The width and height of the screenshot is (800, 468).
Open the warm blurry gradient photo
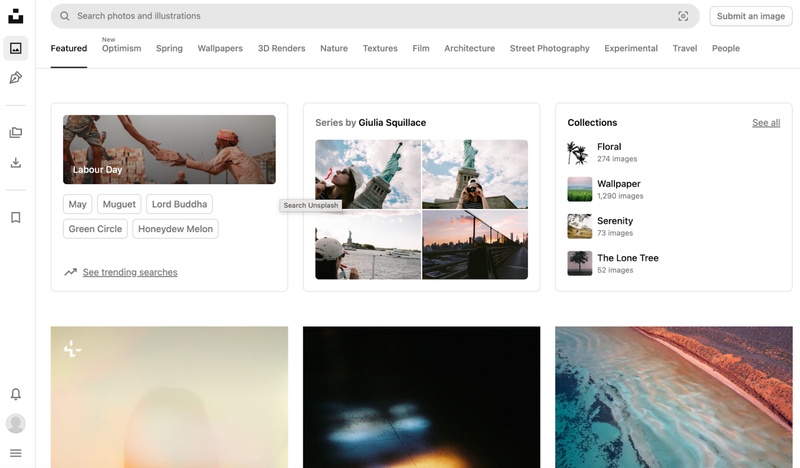click(169, 397)
